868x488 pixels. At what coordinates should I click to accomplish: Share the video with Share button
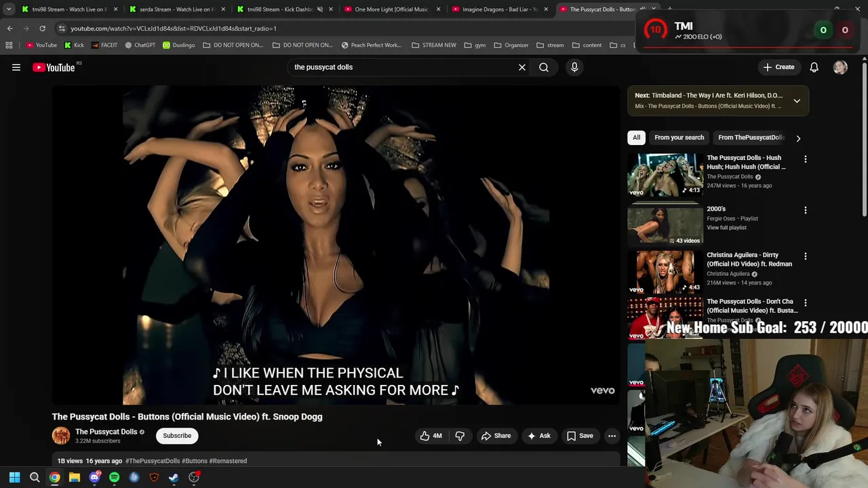(496, 436)
